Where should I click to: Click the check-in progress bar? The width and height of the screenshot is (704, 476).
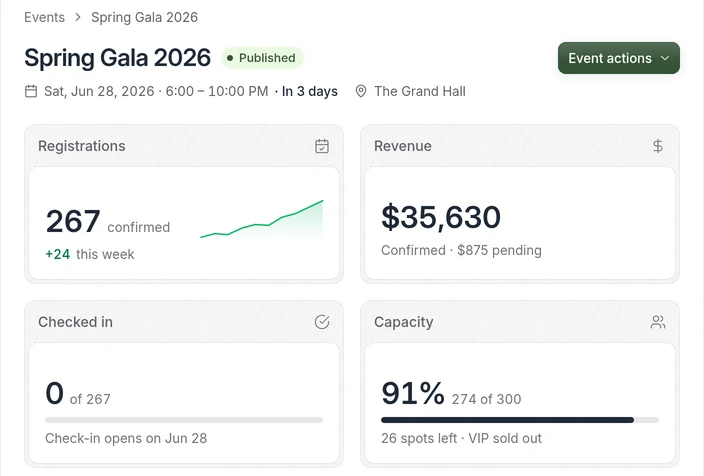click(x=184, y=420)
